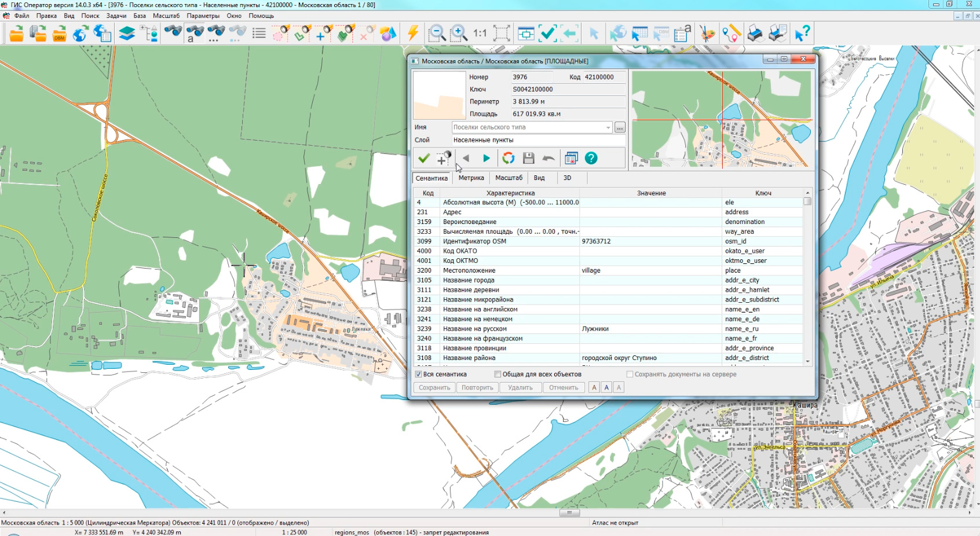Click the green checkmark in object dialog
The image size is (980, 536).
coord(424,158)
